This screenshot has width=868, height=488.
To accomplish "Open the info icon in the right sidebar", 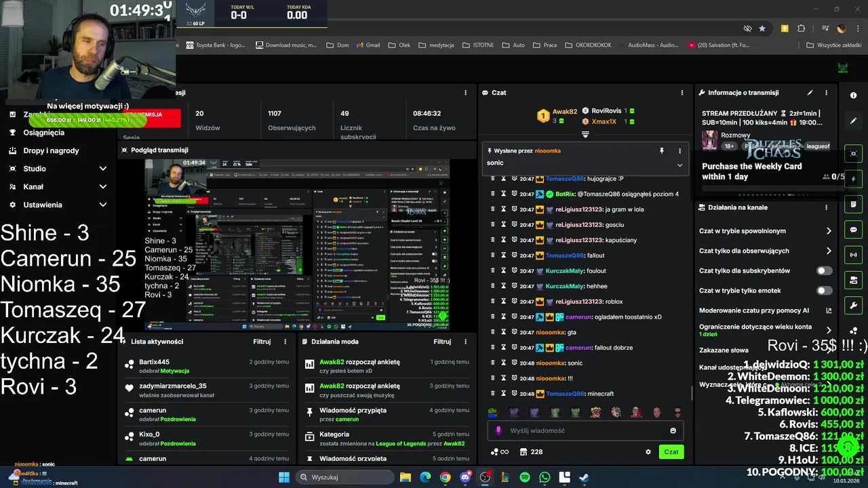I will (853, 96).
